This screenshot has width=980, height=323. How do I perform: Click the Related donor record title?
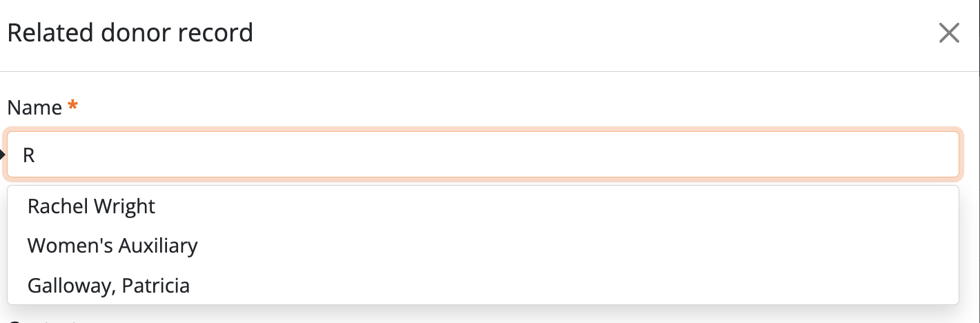pos(130,32)
